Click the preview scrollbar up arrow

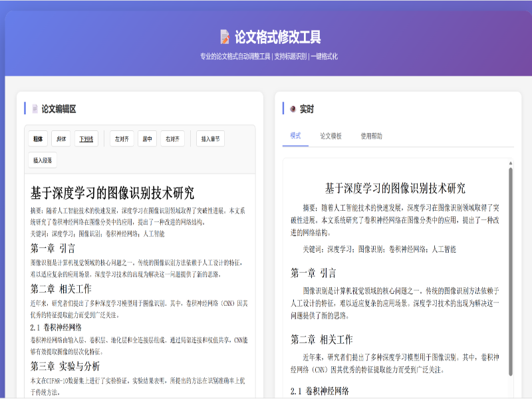click(x=511, y=164)
